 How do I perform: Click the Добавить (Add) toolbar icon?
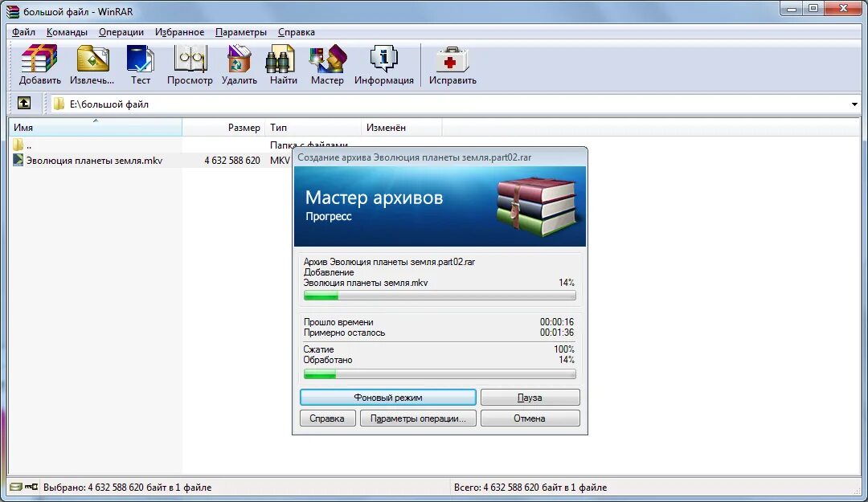pos(39,59)
